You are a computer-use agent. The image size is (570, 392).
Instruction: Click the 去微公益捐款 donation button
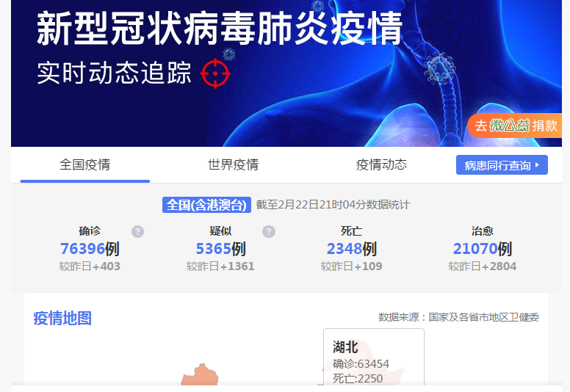(516, 126)
